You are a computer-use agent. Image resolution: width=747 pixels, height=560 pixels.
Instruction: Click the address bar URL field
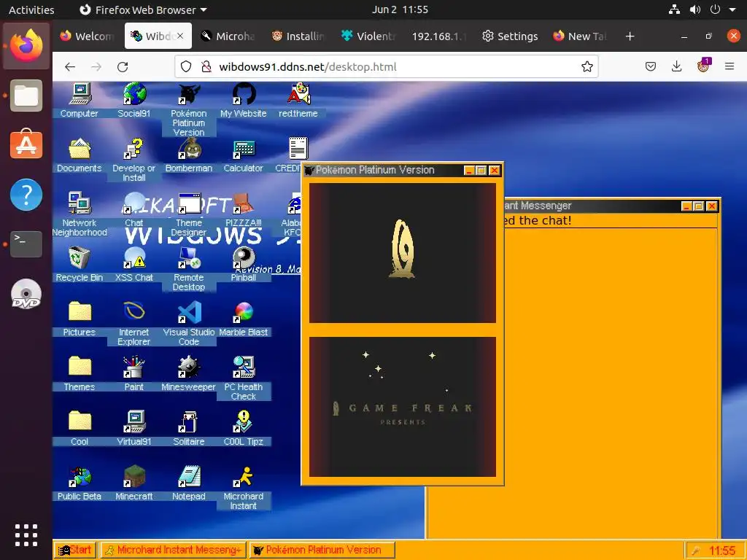click(387, 66)
